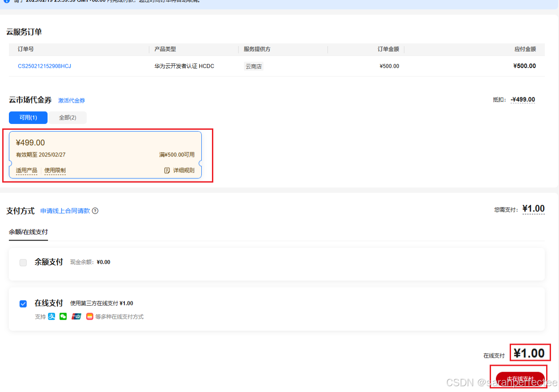Click the 云服务订单 section heading

pyautogui.click(x=24, y=32)
